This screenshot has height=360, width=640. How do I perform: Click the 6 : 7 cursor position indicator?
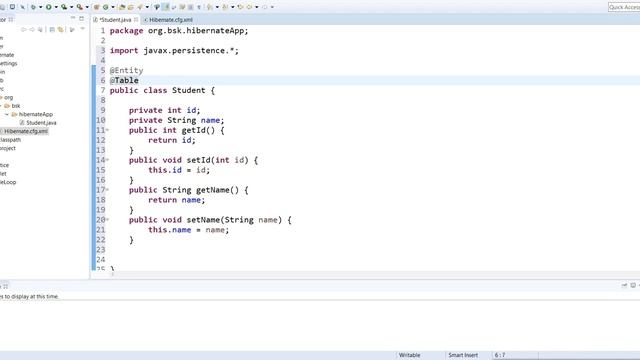[x=500, y=355]
